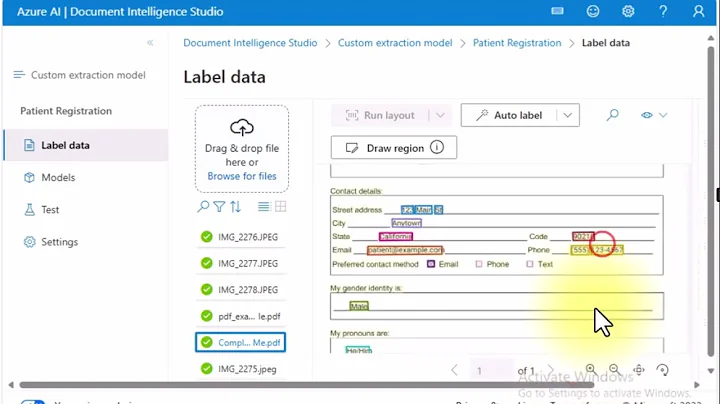The width and height of the screenshot is (720, 404).
Task: Go to previous page arrow
Action: point(454,370)
